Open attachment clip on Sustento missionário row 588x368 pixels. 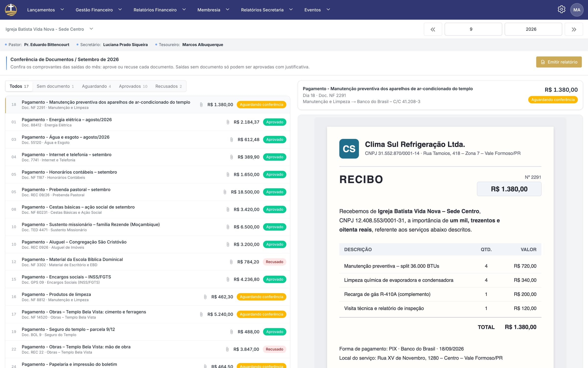tap(228, 227)
